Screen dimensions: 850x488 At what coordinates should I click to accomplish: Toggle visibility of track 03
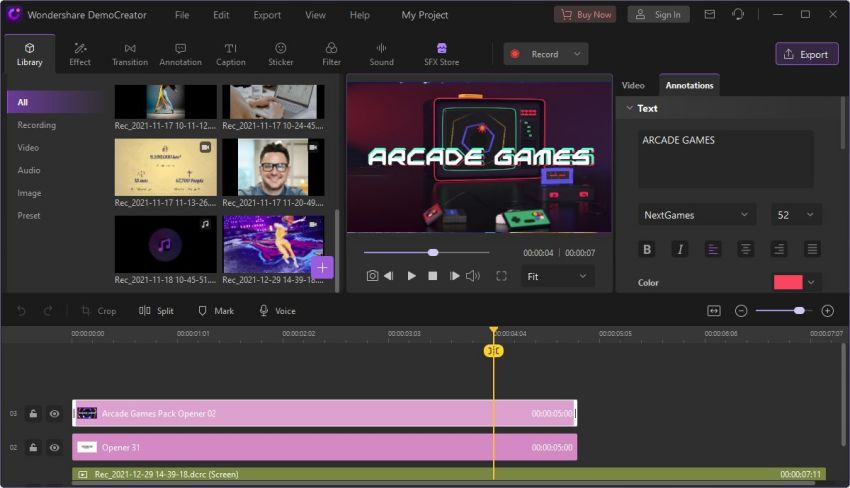(x=54, y=414)
